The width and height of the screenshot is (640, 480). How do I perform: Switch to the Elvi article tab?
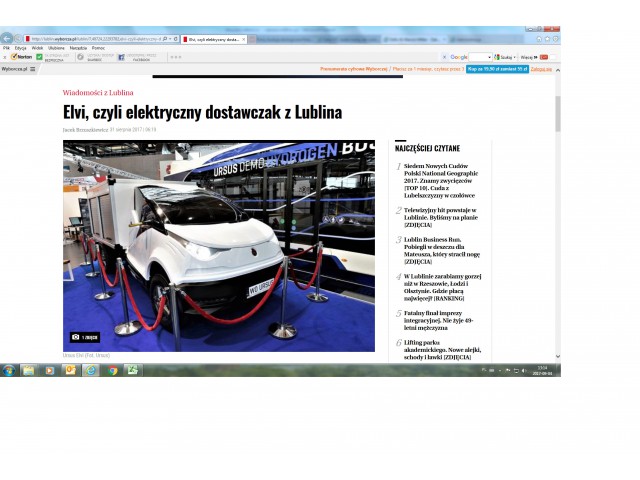point(212,39)
